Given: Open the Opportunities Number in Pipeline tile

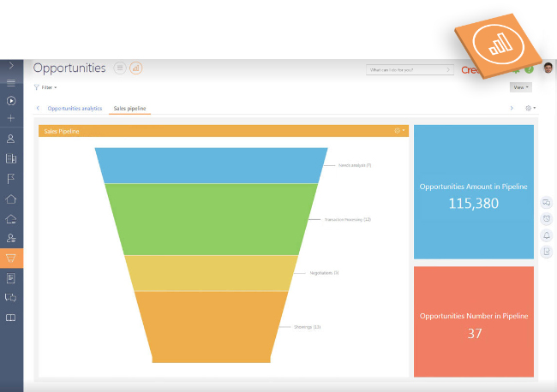Looking at the screenshot, I should pyautogui.click(x=474, y=322).
